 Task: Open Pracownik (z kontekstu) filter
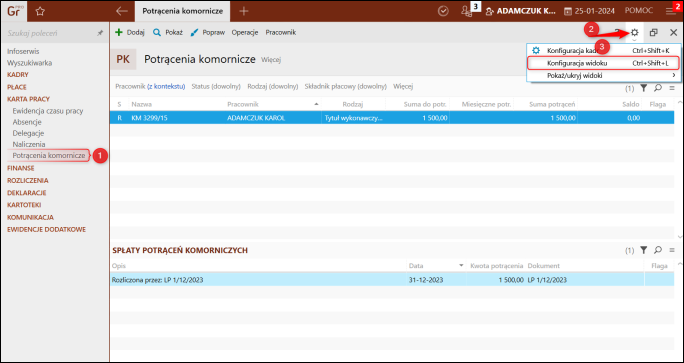(150, 86)
